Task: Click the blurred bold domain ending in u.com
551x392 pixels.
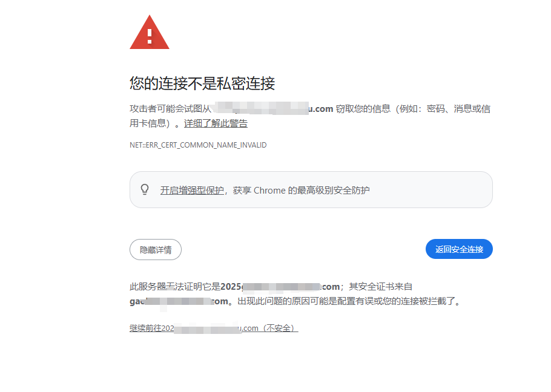Action: (x=274, y=108)
